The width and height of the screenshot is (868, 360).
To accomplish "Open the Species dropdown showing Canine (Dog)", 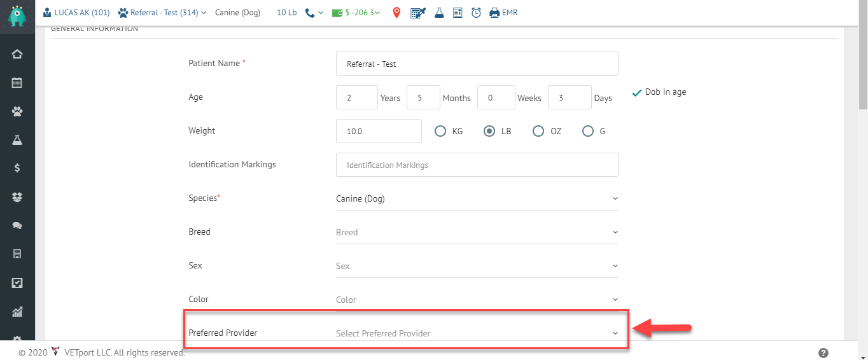I will (x=477, y=198).
